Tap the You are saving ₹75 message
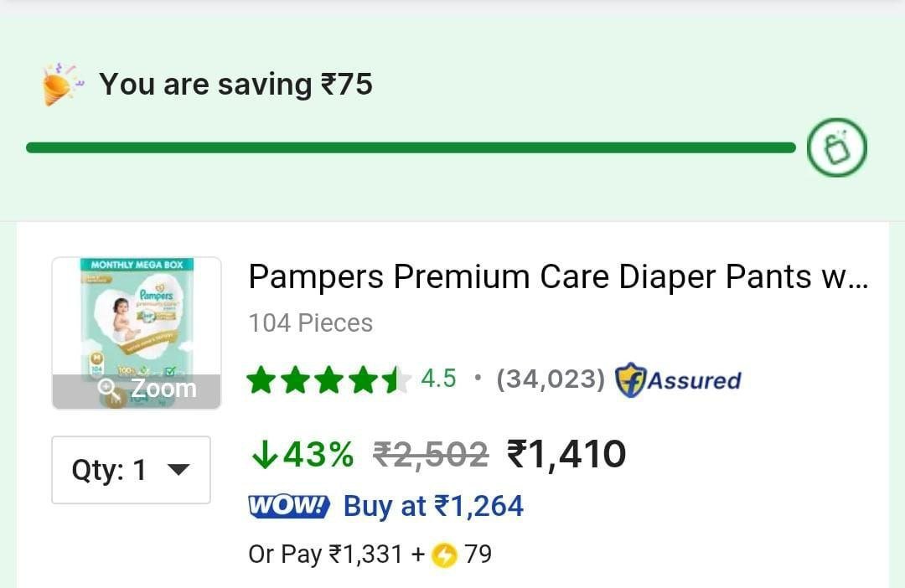The image size is (905, 588). [235, 84]
